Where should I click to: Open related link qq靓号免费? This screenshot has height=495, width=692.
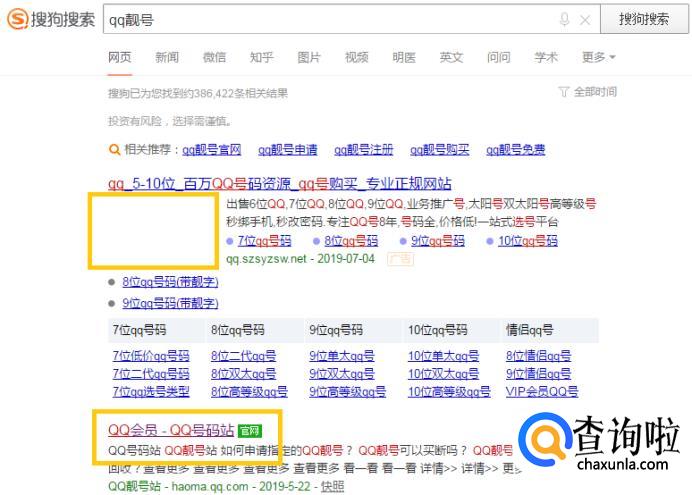(515, 150)
